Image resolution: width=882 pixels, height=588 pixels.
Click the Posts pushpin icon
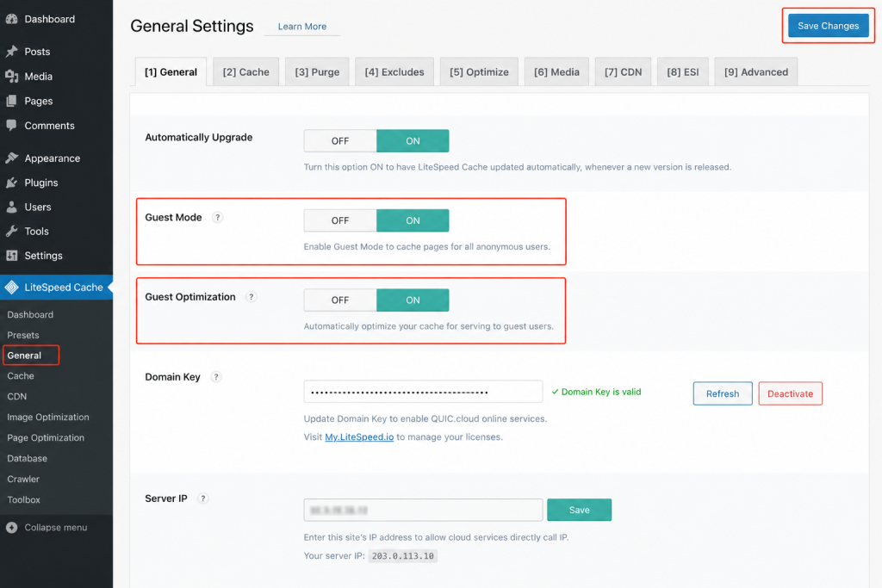click(x=11, y=51)
